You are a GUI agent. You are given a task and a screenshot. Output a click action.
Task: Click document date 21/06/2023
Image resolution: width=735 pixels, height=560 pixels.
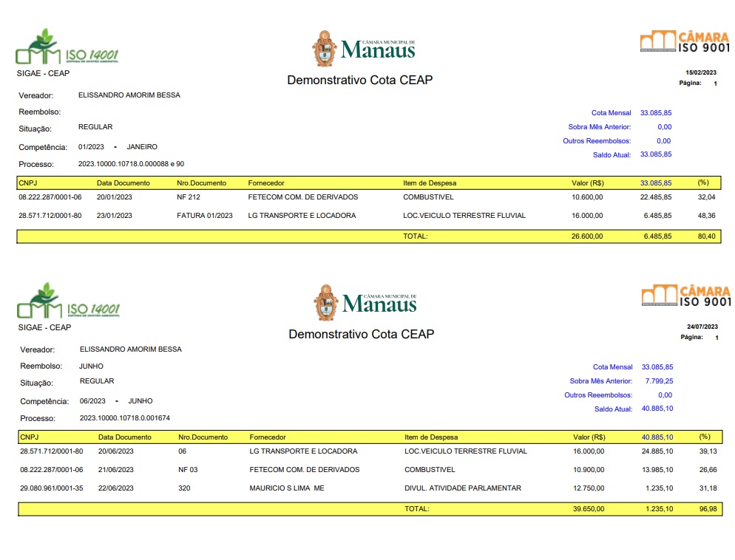[116, 470]
